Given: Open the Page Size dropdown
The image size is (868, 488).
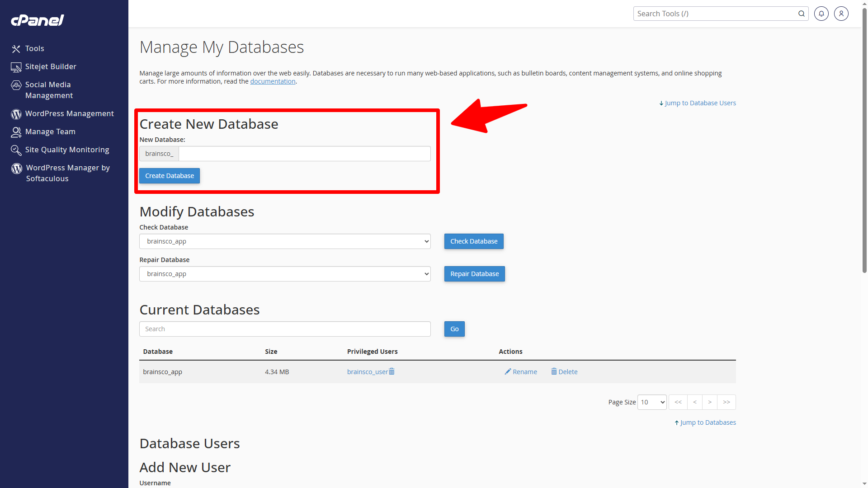Looking at the screenshot, I should click(652, 402).
